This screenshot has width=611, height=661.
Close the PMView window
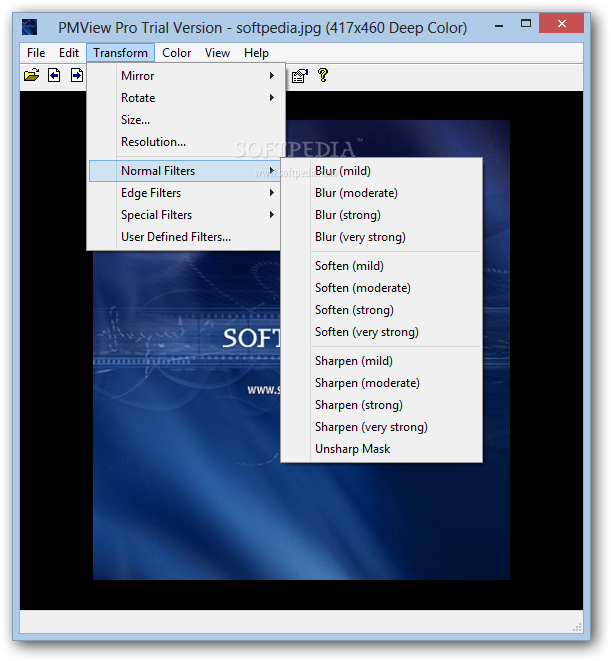click(561, 24)
